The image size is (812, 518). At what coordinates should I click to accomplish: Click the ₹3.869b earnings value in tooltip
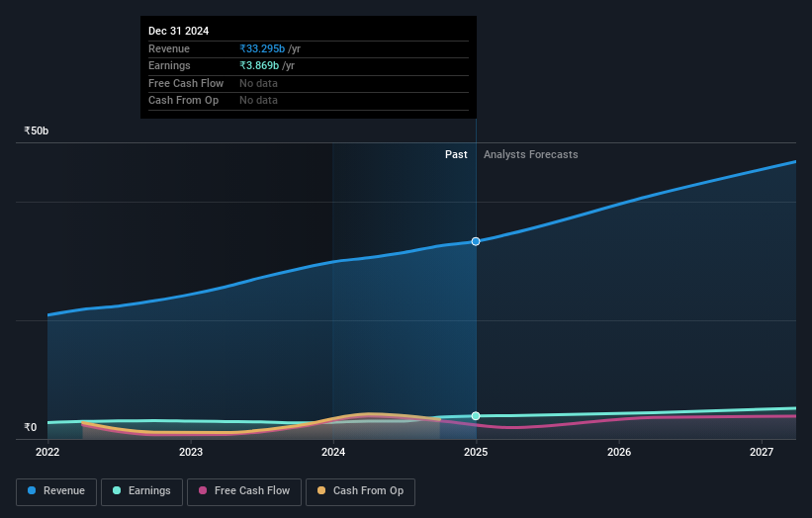(259, 65)
